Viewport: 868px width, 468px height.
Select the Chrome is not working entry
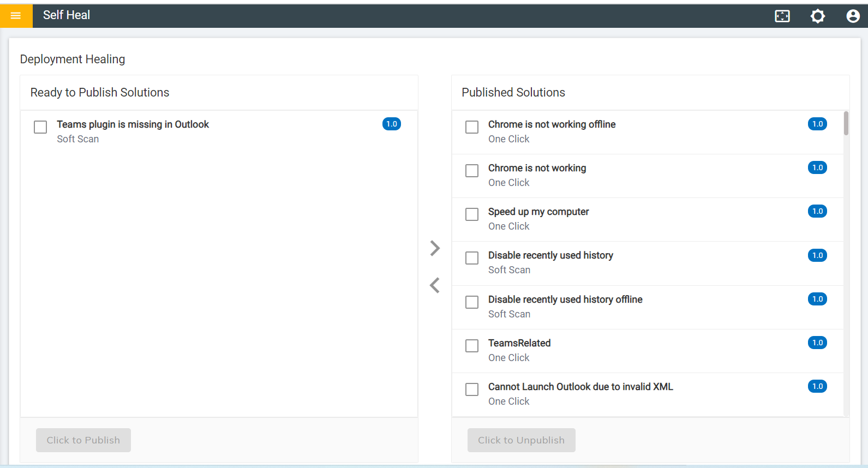(537, 169)
